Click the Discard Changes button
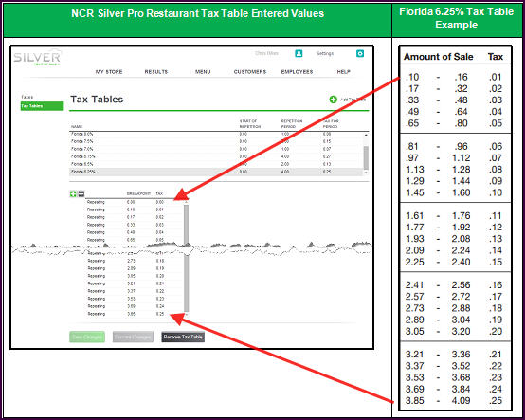The width and height of the screenshot is (525, 420). click(133, 337)
